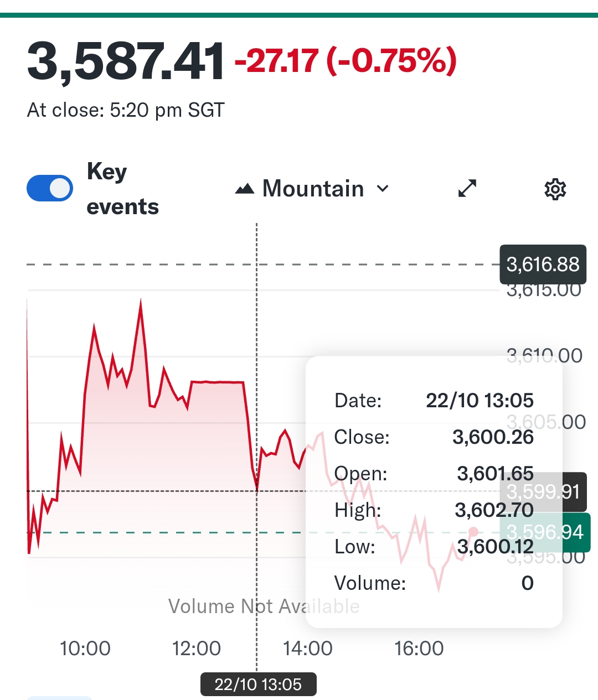Toggle the Key events switch
Viewport: 598px width, 700px height.
pyautogui.click(x=50, y=189)
